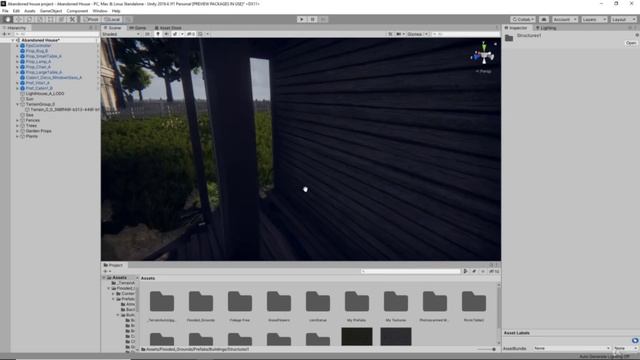This screenshot has height=360, width=640.
Task: Open the scene view camera settings icon
Action: 399,34
